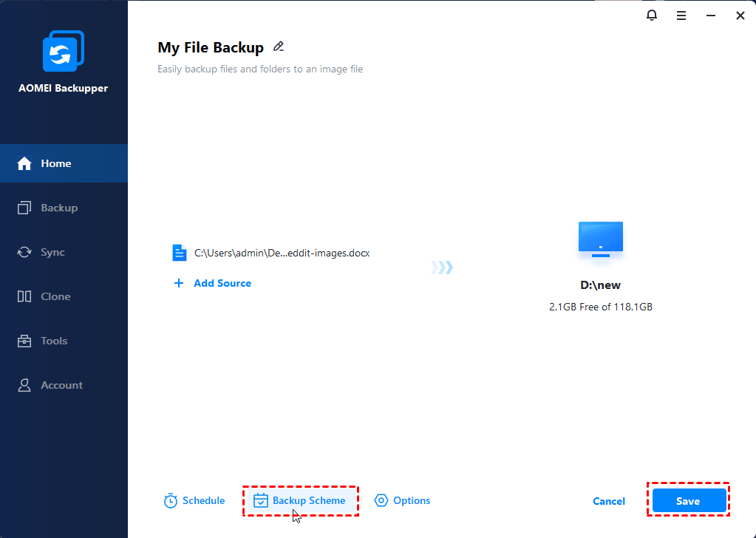The image size is (756, 538).
Task: Open the Sync section
Action: pyautogui.click(x=64, y=252)
